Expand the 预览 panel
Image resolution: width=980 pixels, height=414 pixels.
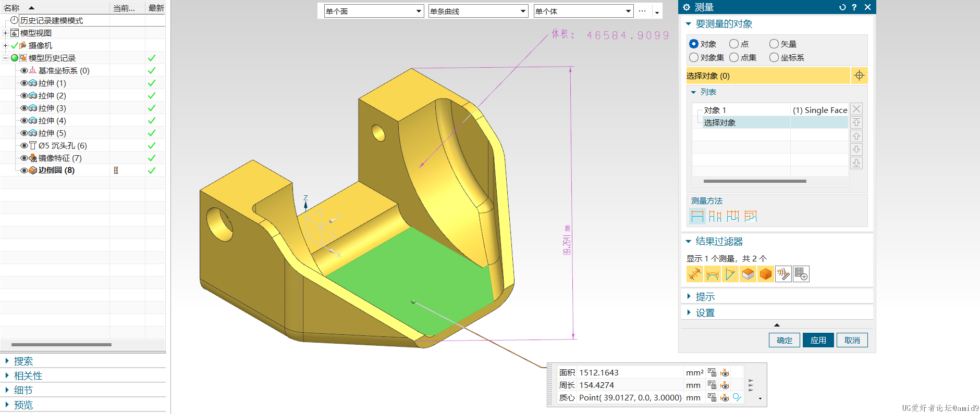(7, 405)
